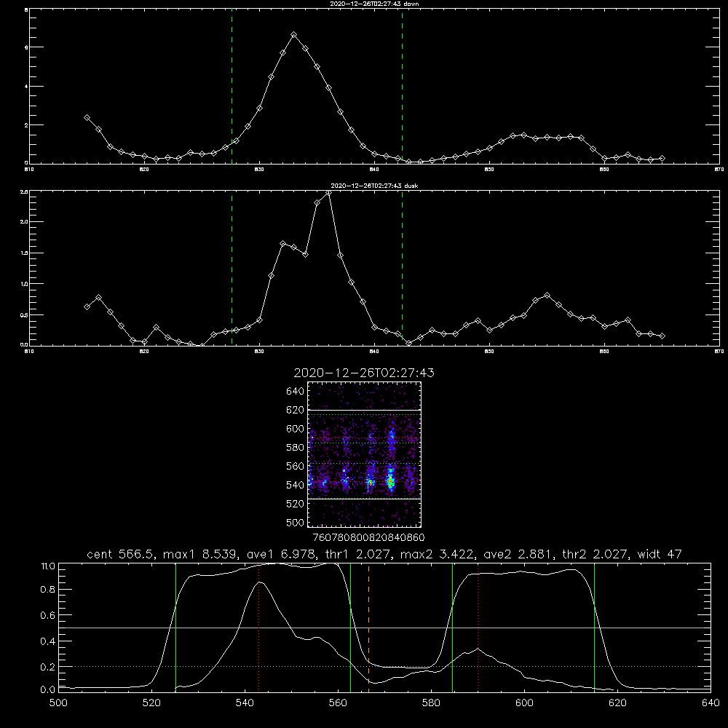This screenshot has width=728, height=728.
Task: Click the '0.4' y-axis label of bottom plot
Action: point(48,641)
